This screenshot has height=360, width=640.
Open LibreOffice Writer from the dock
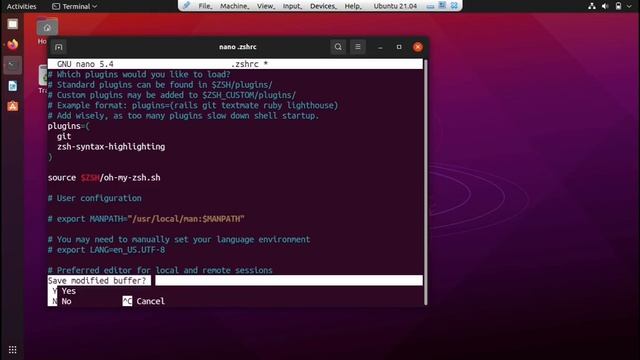pyautogui.click(x=13, y=86)
